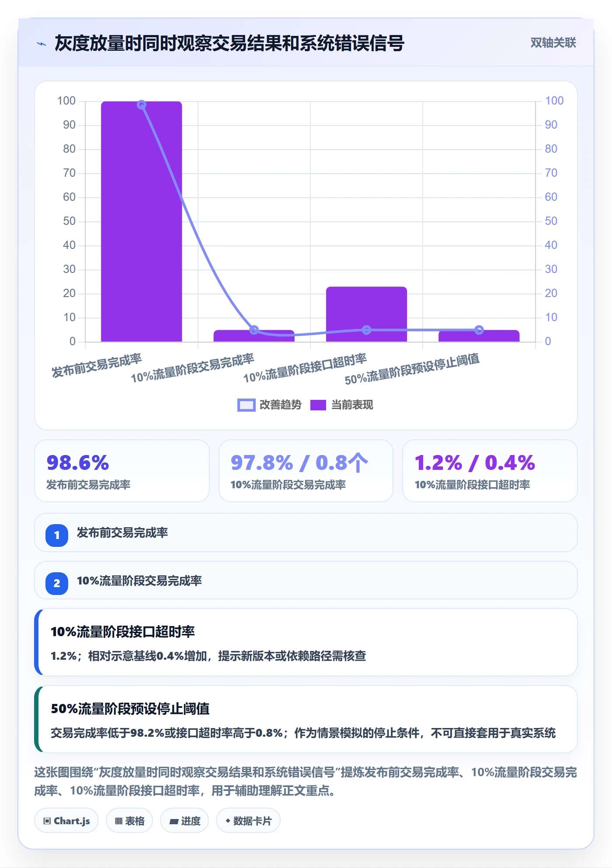The height and width of the screenshot is (868, 612).
Task: Click the 双轴关联 label in header
Action: tap(553, 43)
